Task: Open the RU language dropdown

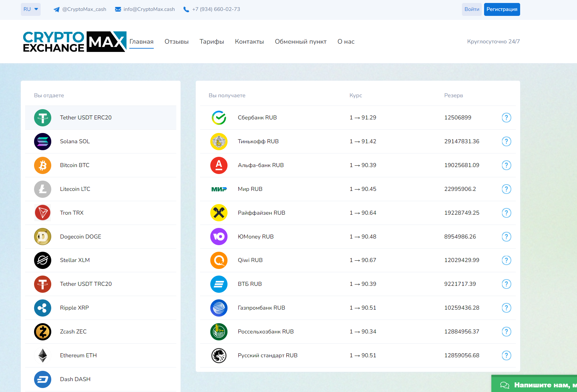Action: (x=31, y=9)
